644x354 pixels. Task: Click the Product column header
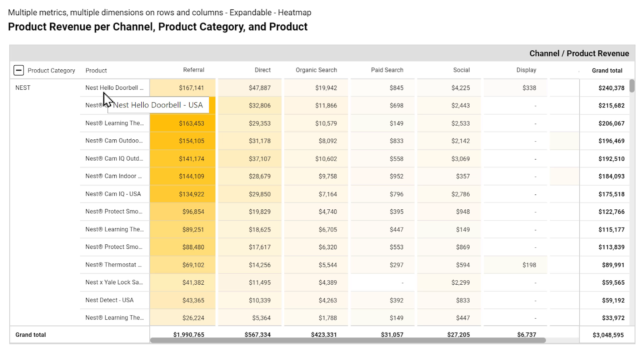pyautogui.click(x=96, y=70)
